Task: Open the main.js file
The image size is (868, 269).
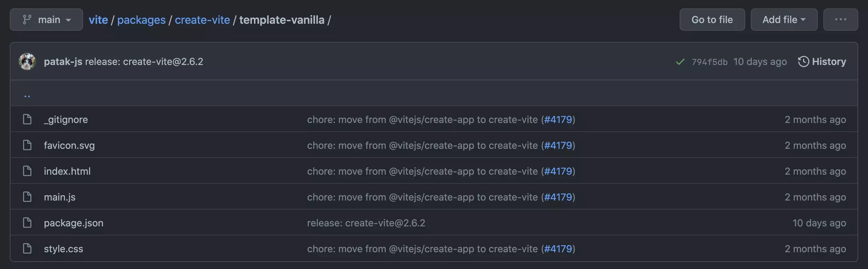Action: click(60, 197)
